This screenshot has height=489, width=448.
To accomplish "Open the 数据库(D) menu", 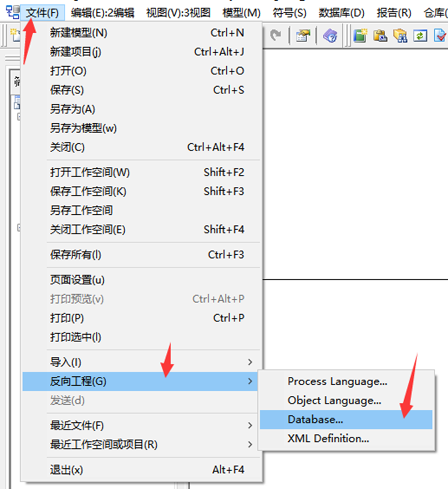I will [x=342, y=13].
